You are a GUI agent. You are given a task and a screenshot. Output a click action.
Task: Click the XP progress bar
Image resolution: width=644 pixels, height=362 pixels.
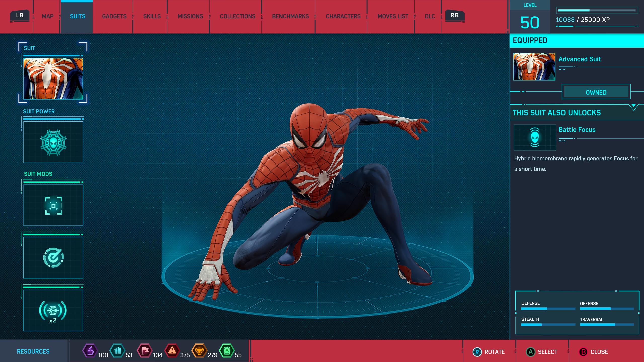tap(597, 11)
